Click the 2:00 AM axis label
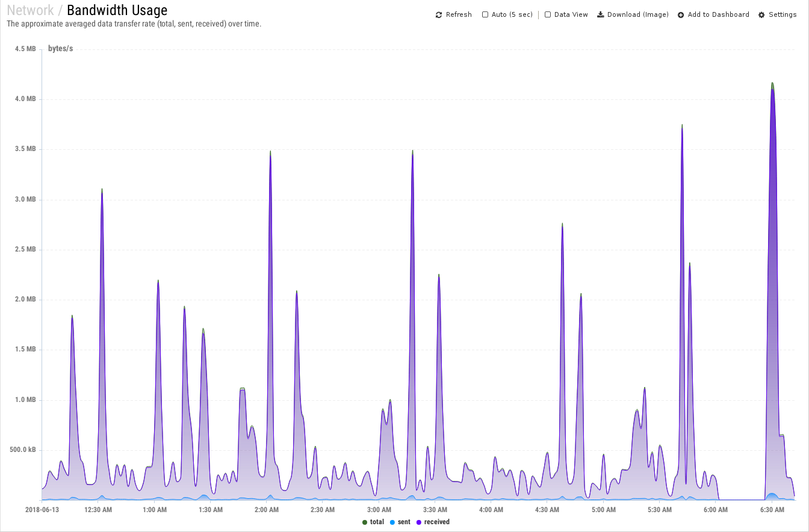Screen dimensions: 809x532 (267, 510)
